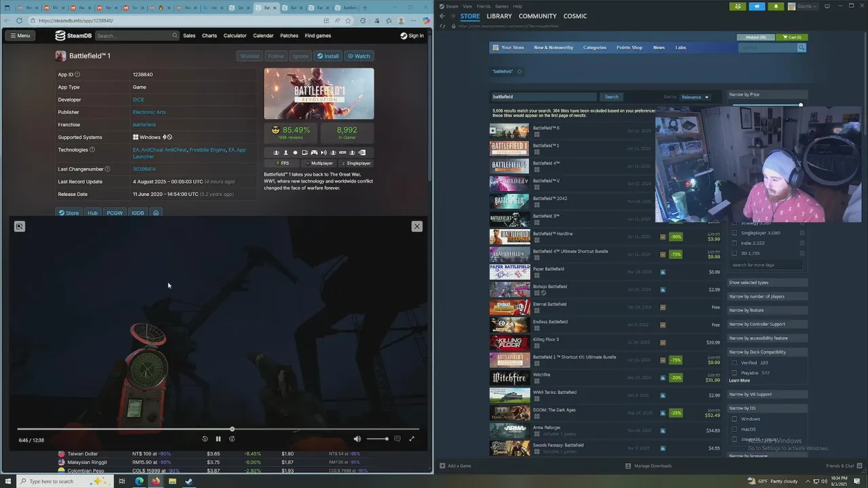Click the Search button beside battlefield term

612,97
